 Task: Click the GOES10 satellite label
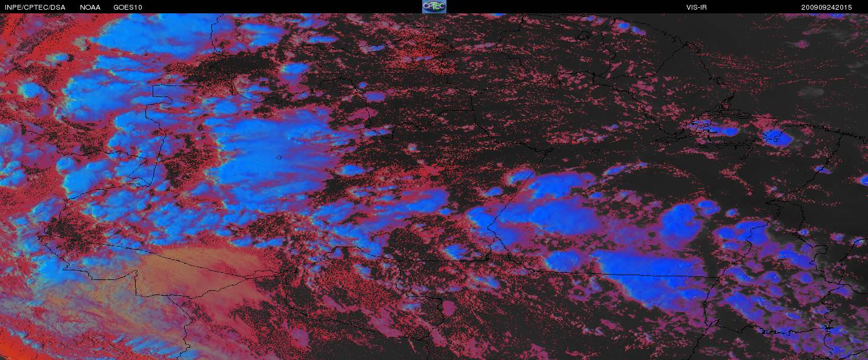(128, 7)
